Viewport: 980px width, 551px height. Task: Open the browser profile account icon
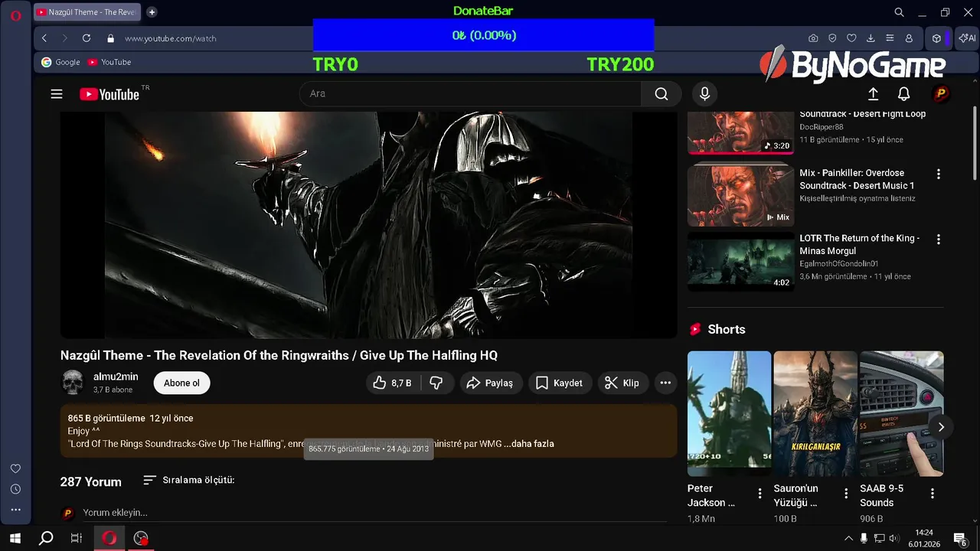point(909,38)
